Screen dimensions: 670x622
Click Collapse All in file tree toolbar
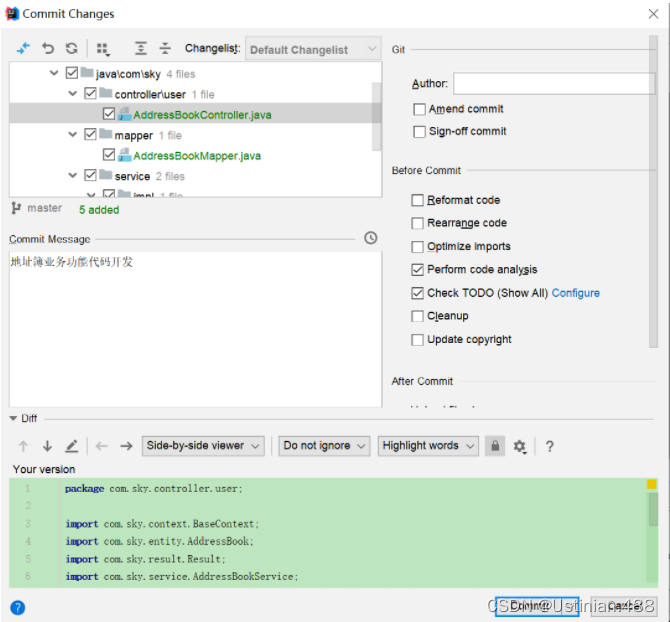pyautogui.click(x=165, y=48)
